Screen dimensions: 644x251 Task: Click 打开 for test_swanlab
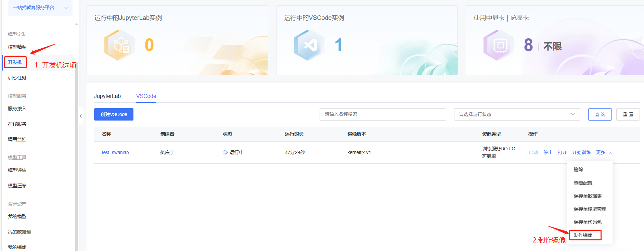(x=562, y=152)
